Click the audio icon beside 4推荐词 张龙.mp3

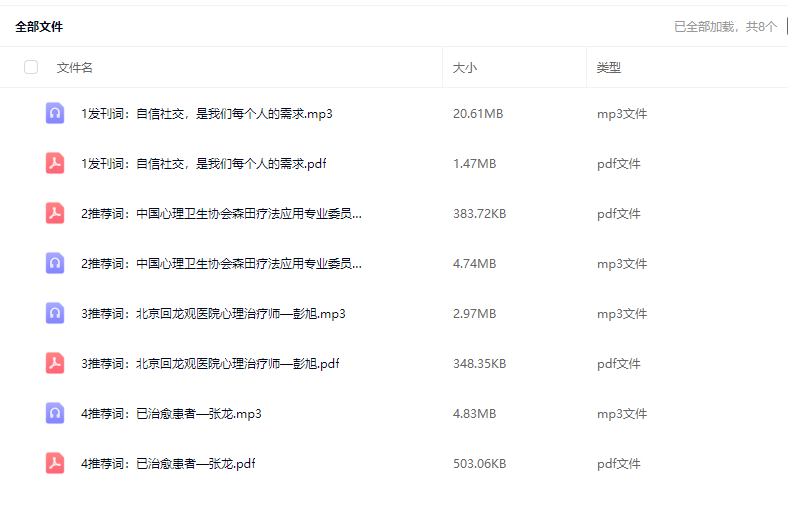coord(55,413)
